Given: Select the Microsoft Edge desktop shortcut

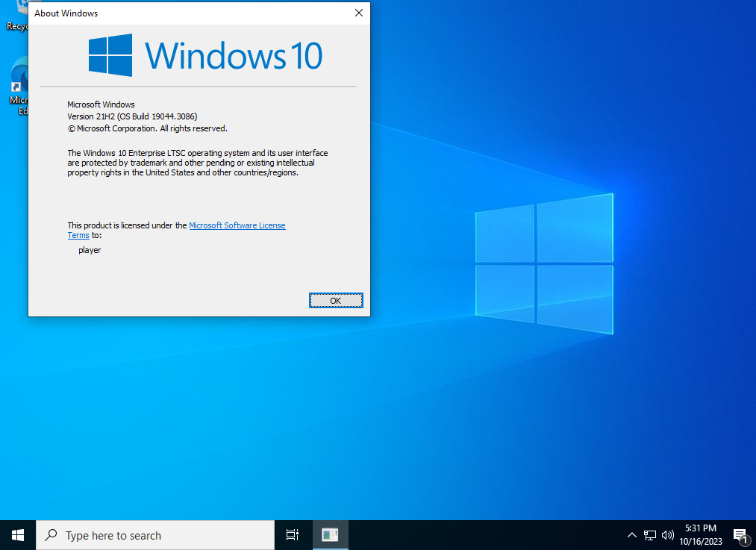Looking at the screenshot, I should [19, 86].
